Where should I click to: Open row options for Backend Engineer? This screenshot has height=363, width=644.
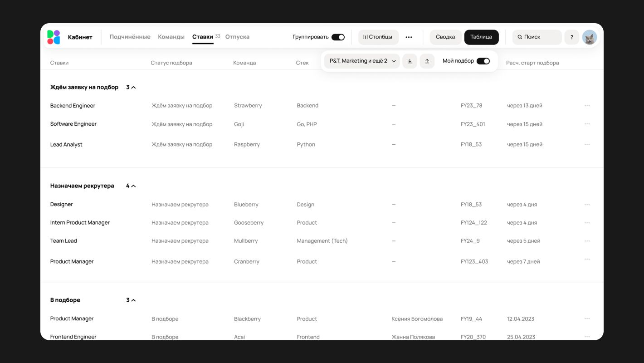click(x=587, y=106)
